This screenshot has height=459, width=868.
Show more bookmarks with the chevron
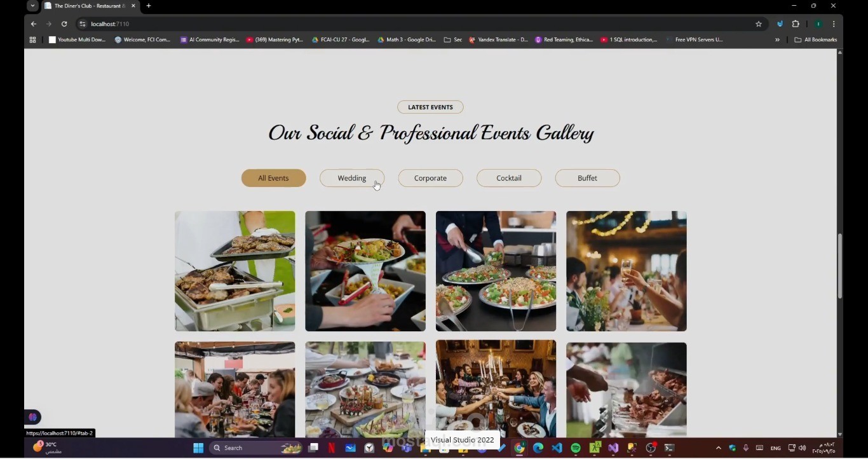tap(777, 39)
